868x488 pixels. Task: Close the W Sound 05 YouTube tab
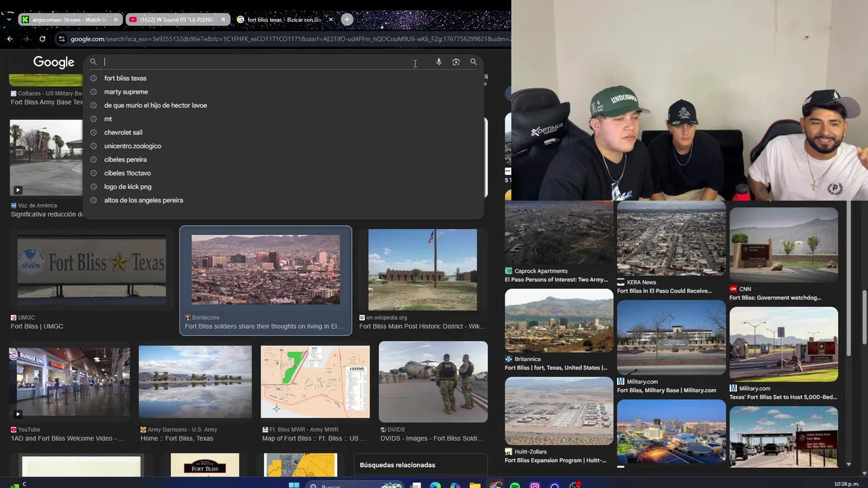(223, 20)
